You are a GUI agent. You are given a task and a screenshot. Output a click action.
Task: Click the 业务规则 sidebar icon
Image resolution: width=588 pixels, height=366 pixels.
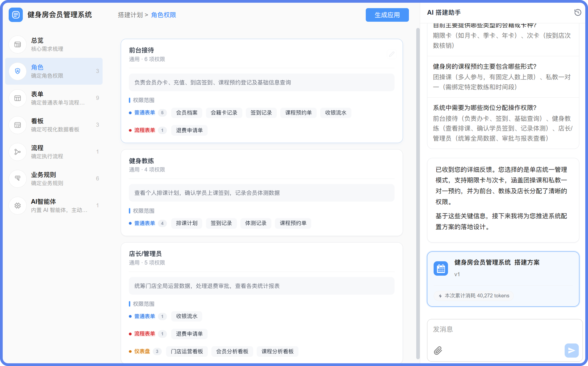tap(17, 179)
